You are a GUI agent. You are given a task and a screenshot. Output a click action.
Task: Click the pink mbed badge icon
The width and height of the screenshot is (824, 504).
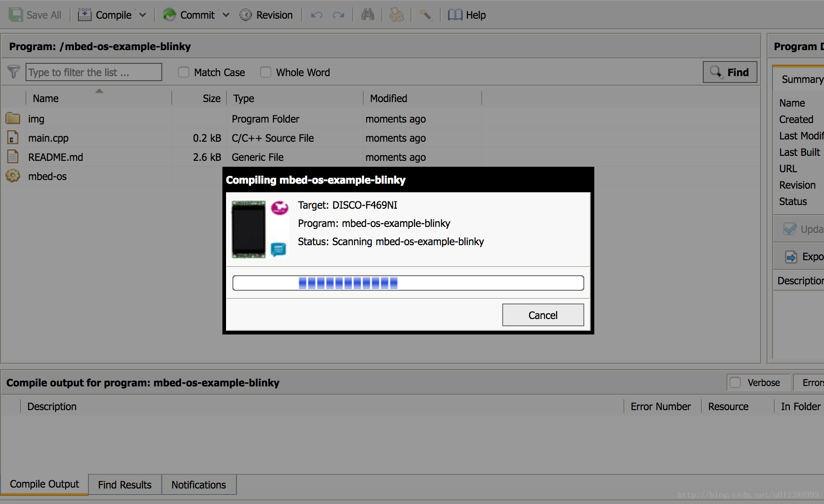[x=279, y=208]
